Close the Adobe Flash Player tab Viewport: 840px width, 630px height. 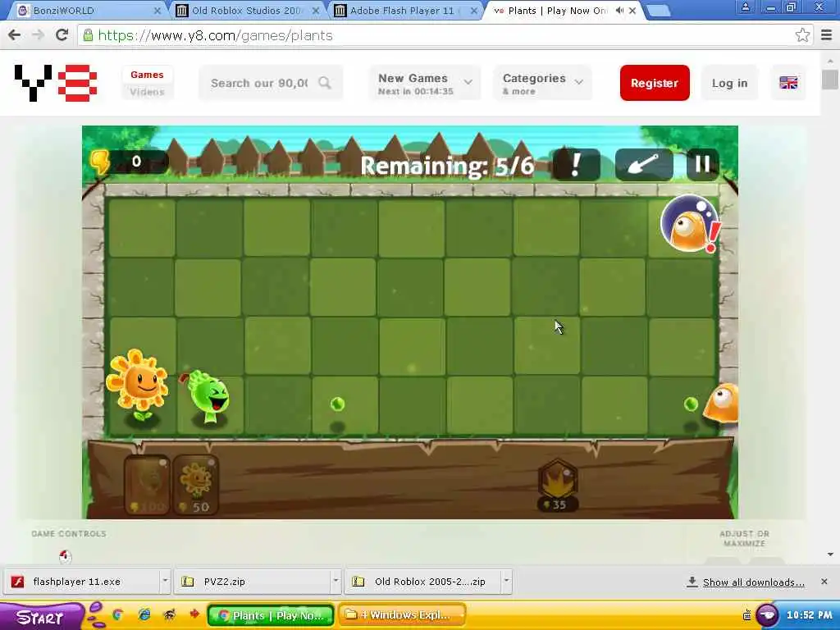point(474,10)
